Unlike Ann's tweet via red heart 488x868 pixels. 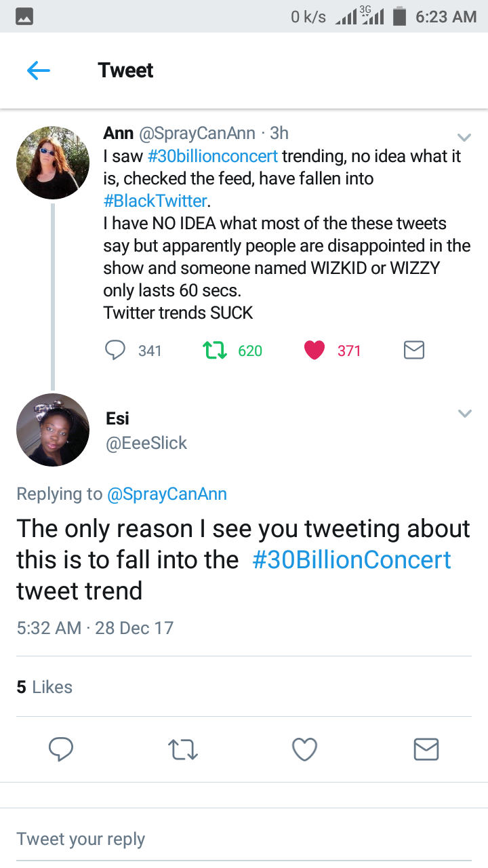pos(314,350)
